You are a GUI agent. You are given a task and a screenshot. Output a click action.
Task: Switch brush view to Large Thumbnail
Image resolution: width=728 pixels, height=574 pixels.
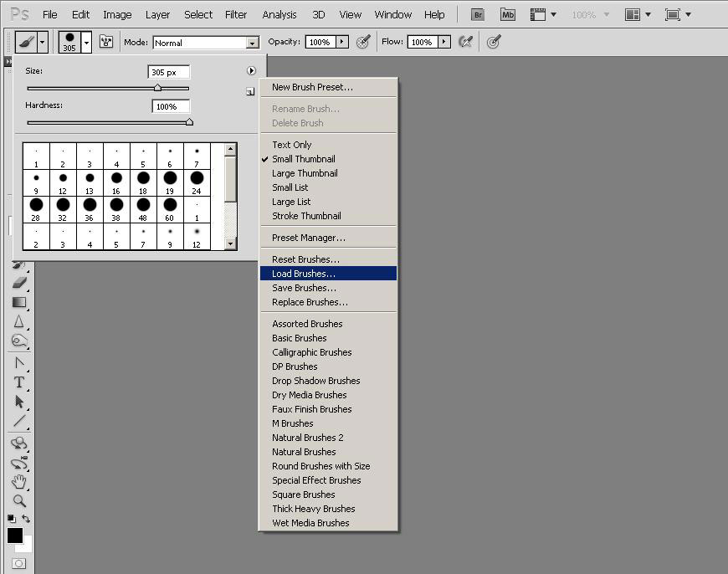[305, 173]
